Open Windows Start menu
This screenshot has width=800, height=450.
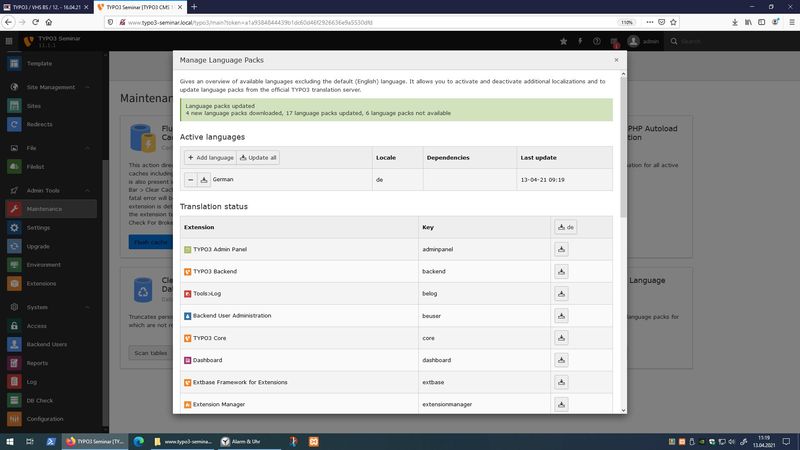click(10, 441)
